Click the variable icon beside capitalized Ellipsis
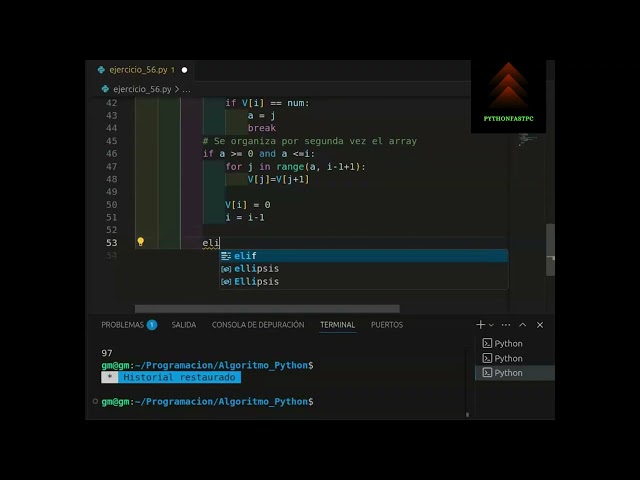The width and height of the screenshot is (640, 480). point(226,282)
